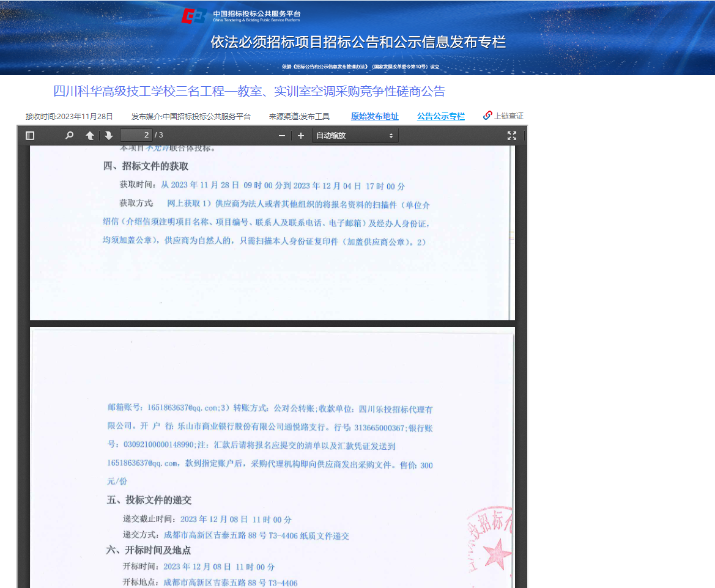Go to previous page arrow

pyautogui.click(x=90, y=135)
